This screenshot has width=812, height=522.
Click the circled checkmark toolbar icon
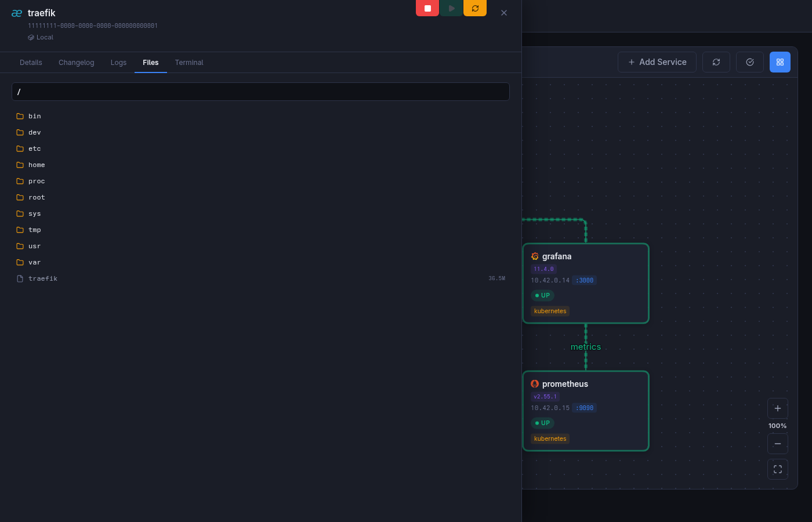[750, 62]
